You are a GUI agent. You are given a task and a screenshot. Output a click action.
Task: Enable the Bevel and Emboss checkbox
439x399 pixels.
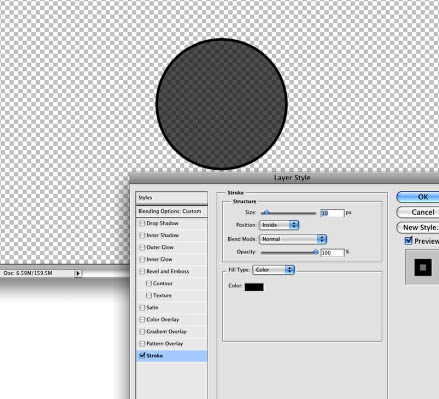[142, 271]
